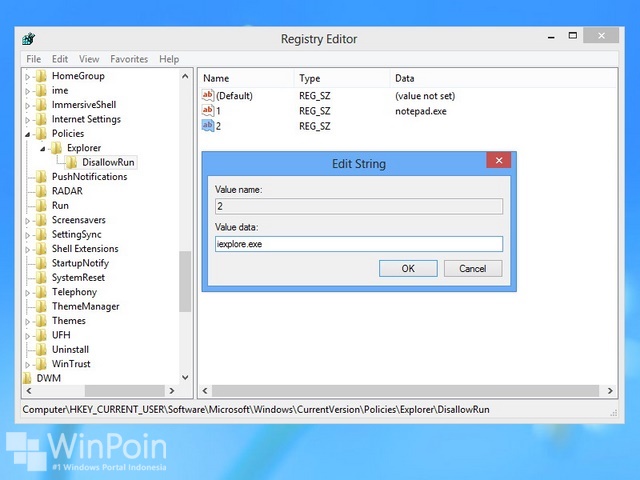Expand the Telephony key
This screenshot has width=640, height=480.
pos(28,293)
